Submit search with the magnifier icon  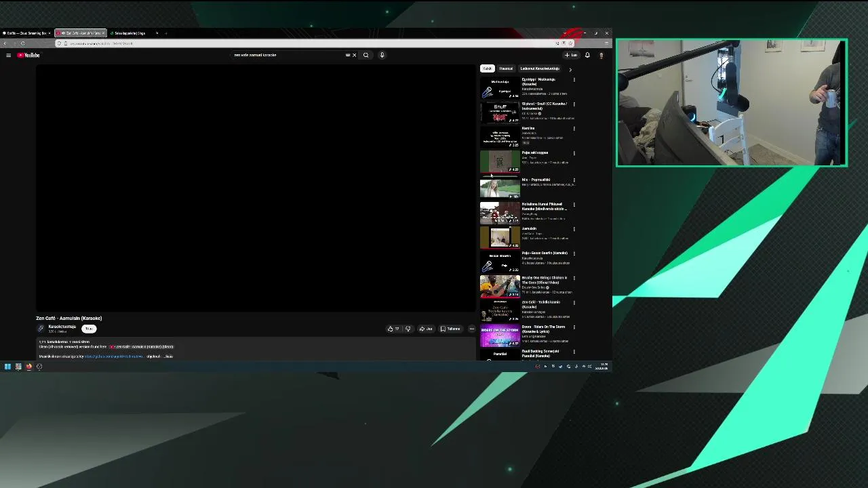[366, 55]
